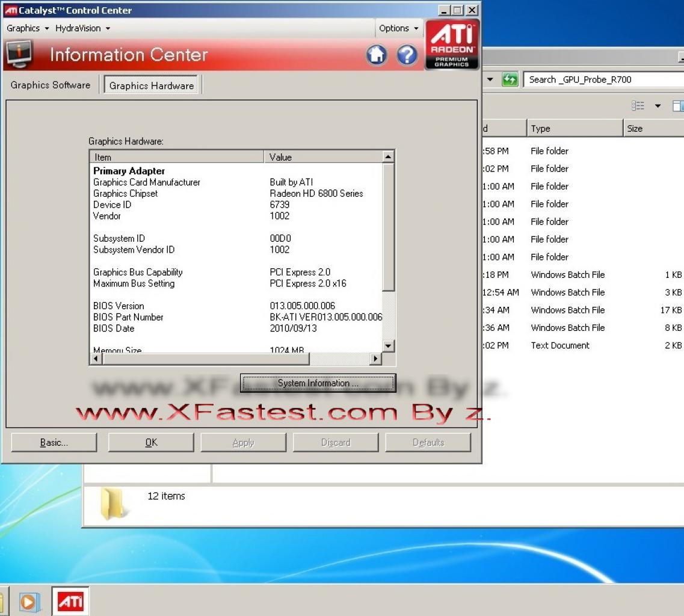
Task: Click the Home icon in Information Center
Action: point(376,55)
